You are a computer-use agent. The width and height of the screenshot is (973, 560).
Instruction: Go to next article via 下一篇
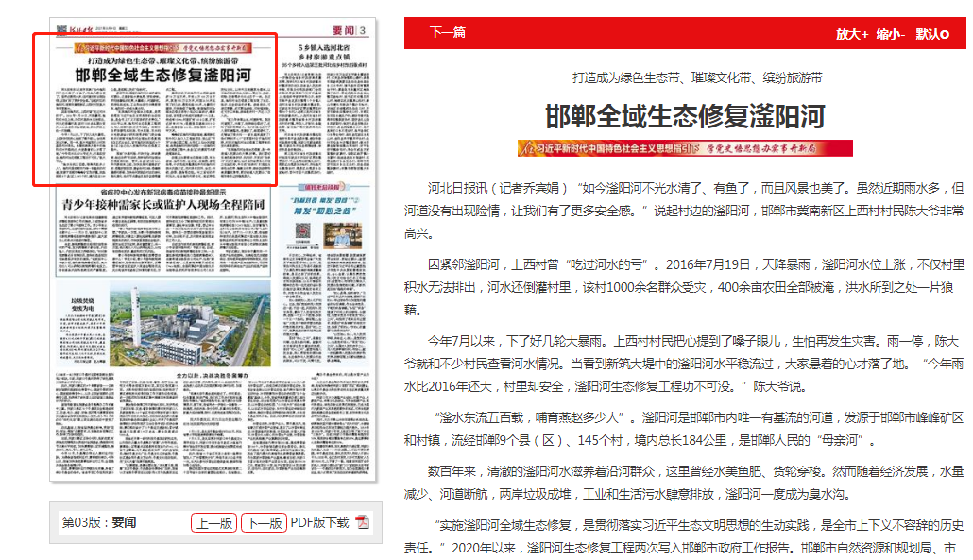(447, 33)
